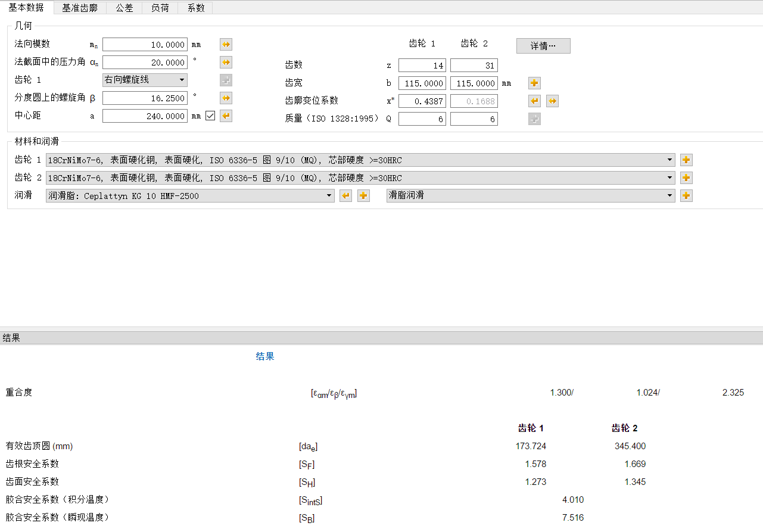Click the arrow icon beside 润滑脂 dropdown

(345, 195)
